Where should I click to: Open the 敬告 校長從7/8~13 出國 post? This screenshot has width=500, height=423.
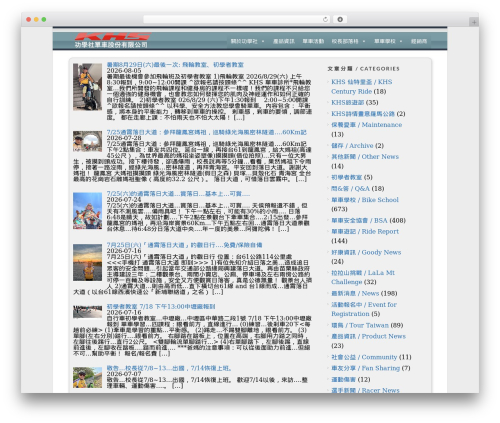(169, 368)
